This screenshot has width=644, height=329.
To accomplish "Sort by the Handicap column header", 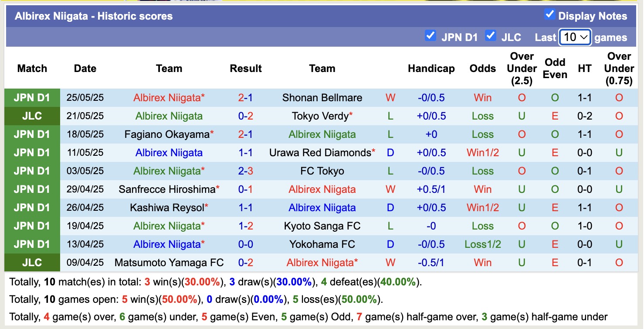I will 431,69.
